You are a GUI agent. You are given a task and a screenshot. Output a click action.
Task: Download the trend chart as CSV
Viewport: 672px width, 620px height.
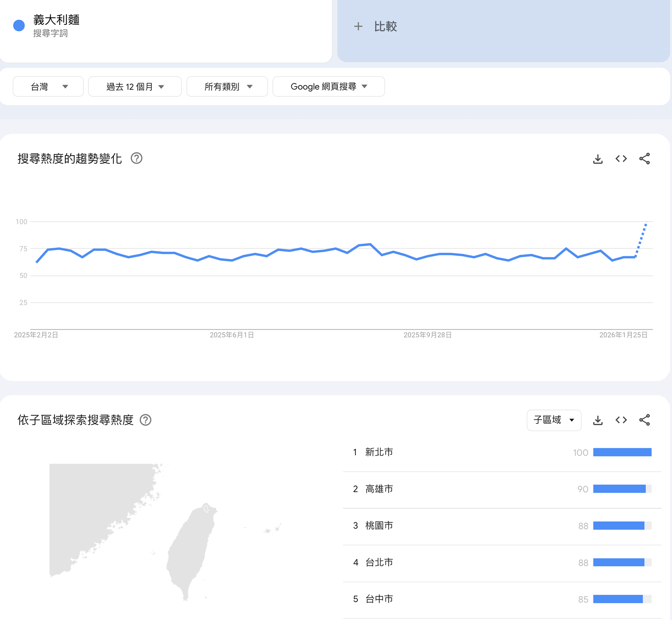(598, 159)
